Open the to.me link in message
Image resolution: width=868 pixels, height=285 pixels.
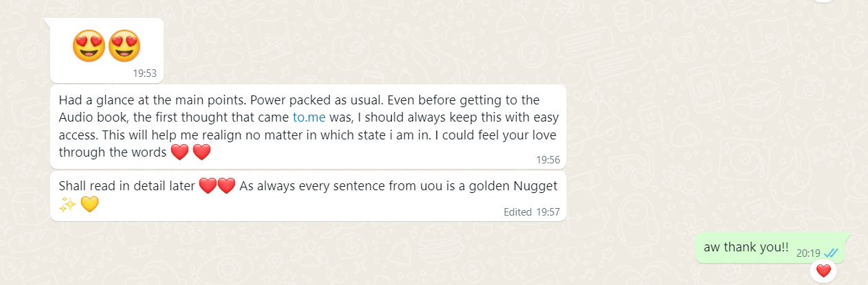click(309, 117)
